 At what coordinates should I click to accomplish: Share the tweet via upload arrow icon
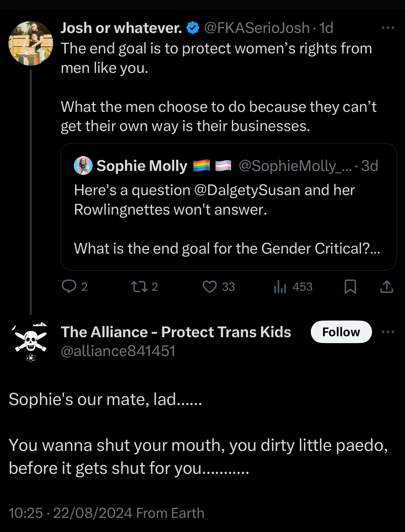(387, 287)
